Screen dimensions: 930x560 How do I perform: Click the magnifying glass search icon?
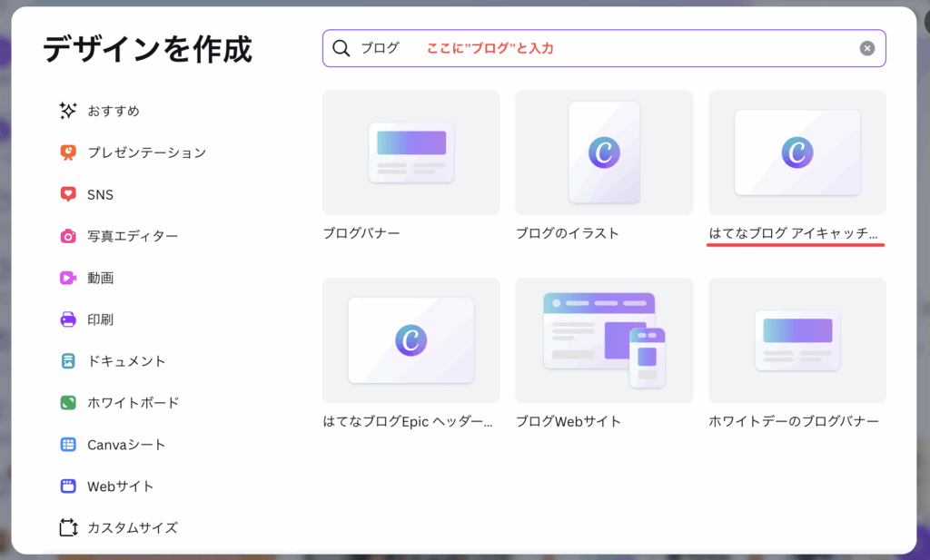pyautogui.click(x=341, y=48)
